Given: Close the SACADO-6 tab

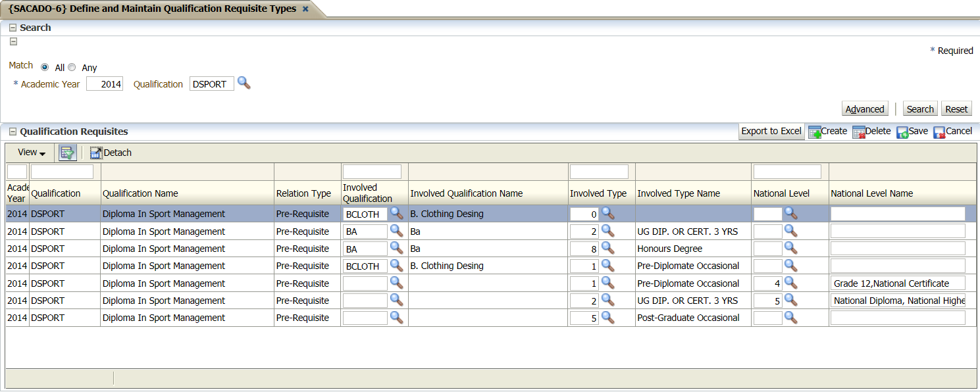Looking at the screenshot, I should [305, 9].
